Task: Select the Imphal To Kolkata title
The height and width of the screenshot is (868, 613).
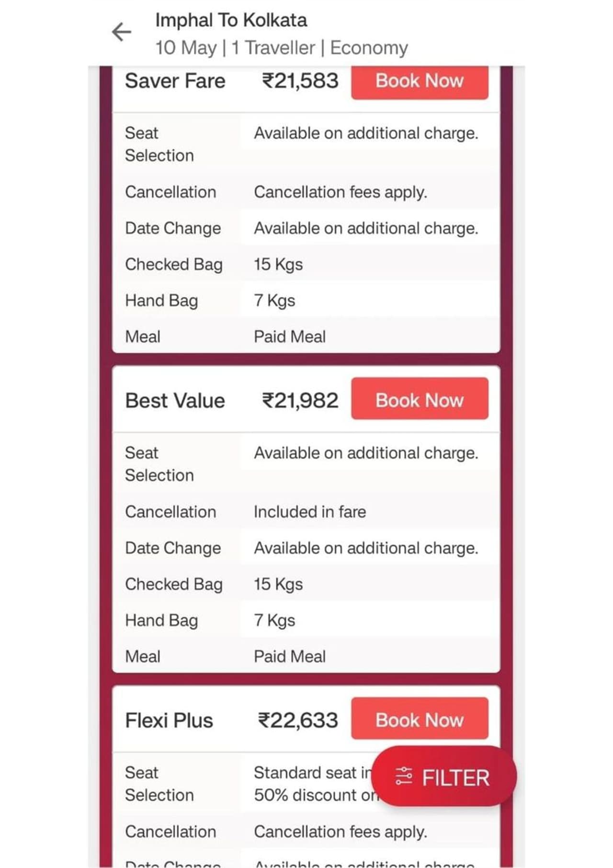Action: (231, 20)
